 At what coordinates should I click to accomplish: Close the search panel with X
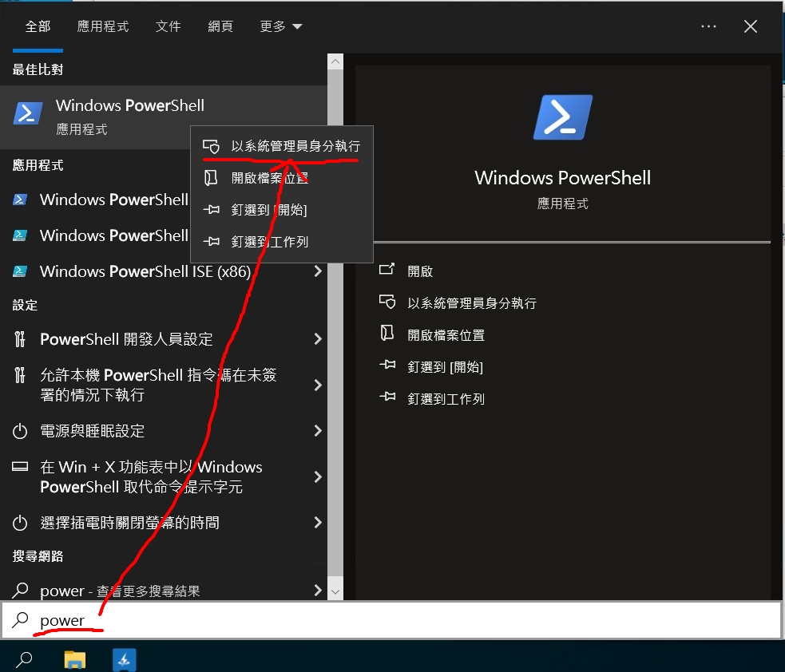coord(751,26)
